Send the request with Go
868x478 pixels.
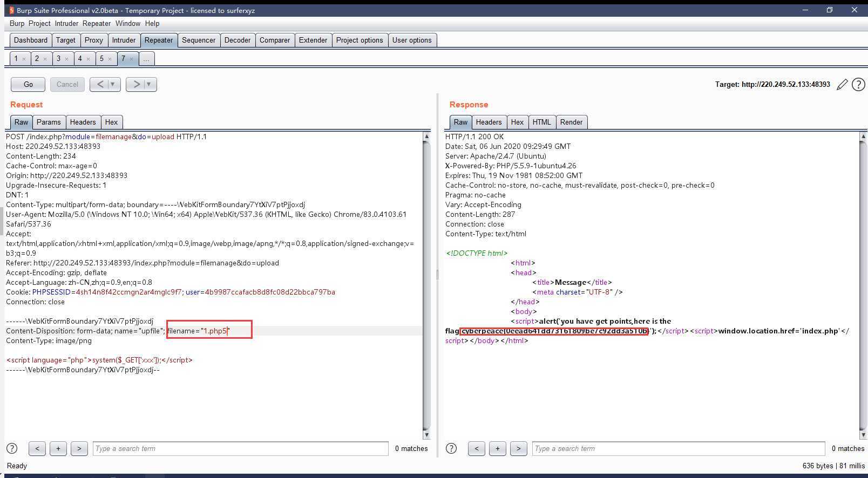pos(28,84)
